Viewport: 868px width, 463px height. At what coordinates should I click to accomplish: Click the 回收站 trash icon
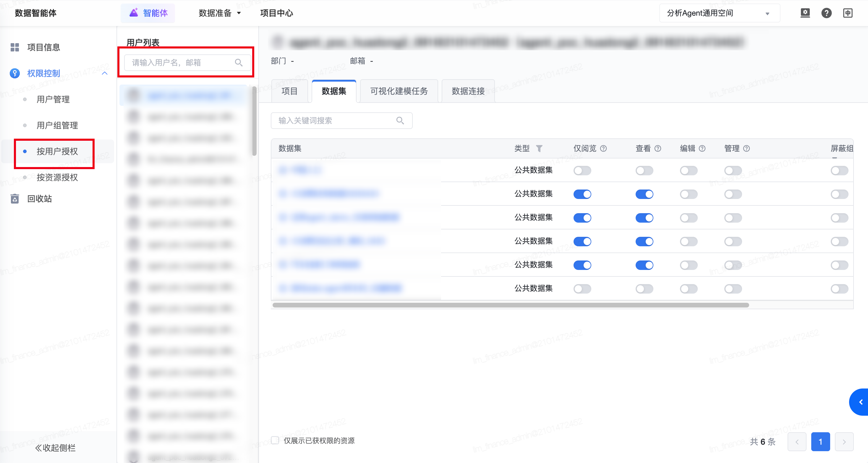tap(15, 199)
